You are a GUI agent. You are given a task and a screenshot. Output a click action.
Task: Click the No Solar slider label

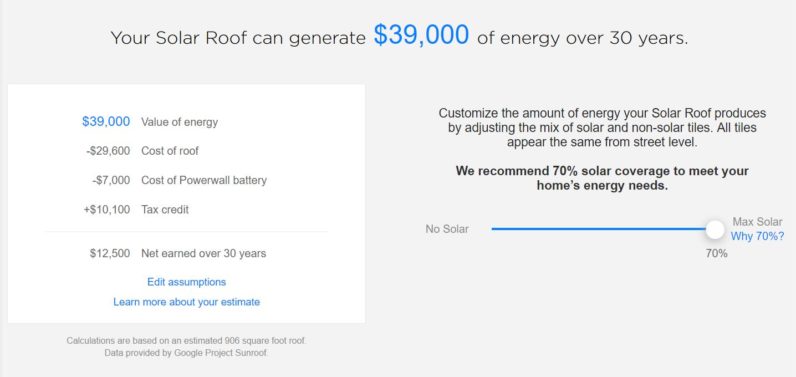click(447, 229)
